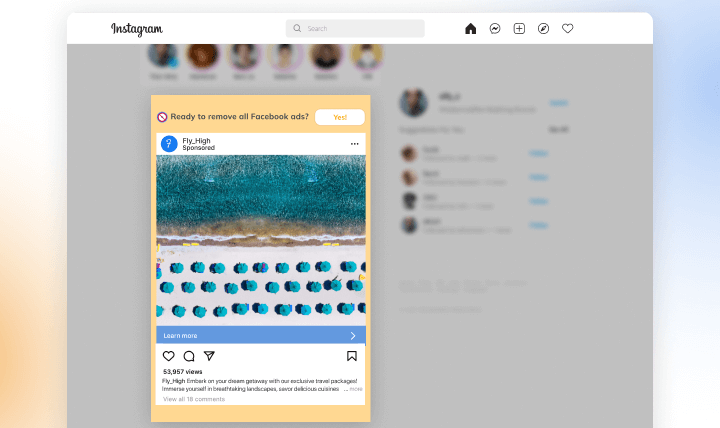Image resolution: width=720 pixels, height=428 pixels.
Task: Click the Learn more chevron arrow
Action: (353, 336)
